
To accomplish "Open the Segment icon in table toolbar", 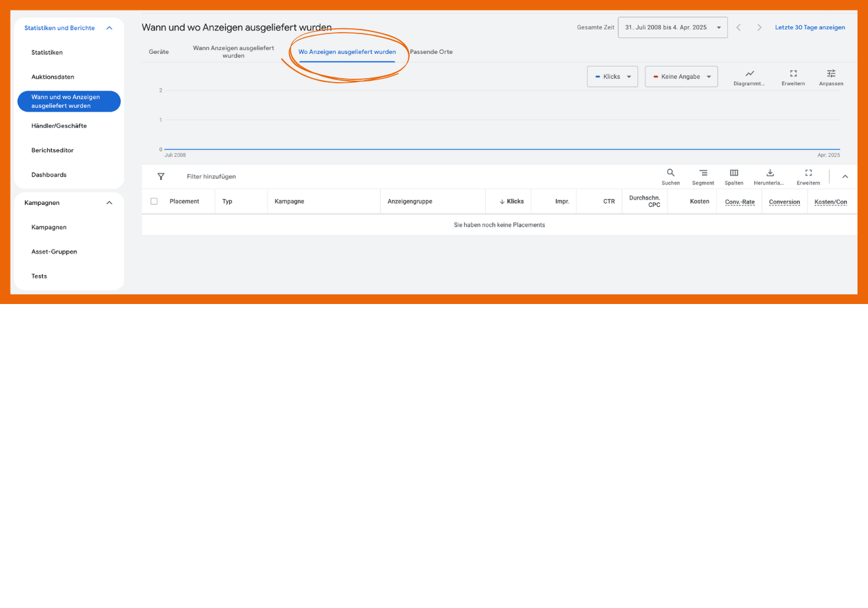I will pyautogui.click(x=703, y=173).
